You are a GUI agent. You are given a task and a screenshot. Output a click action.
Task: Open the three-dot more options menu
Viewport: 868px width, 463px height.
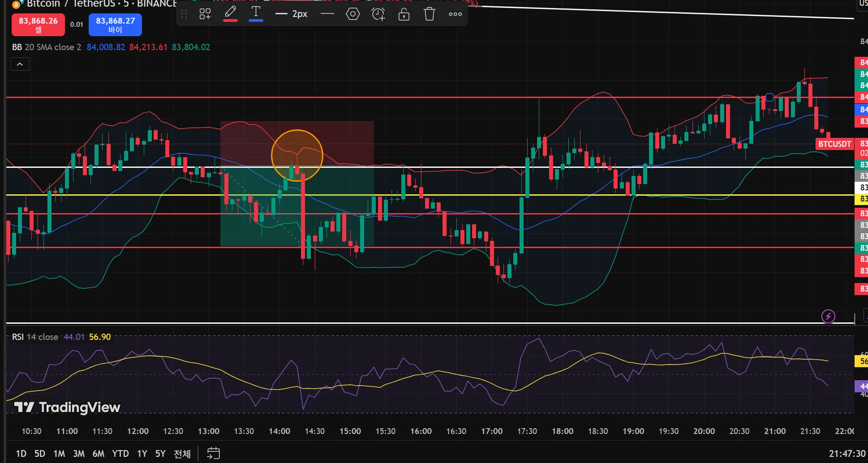(x=455, y=14)
